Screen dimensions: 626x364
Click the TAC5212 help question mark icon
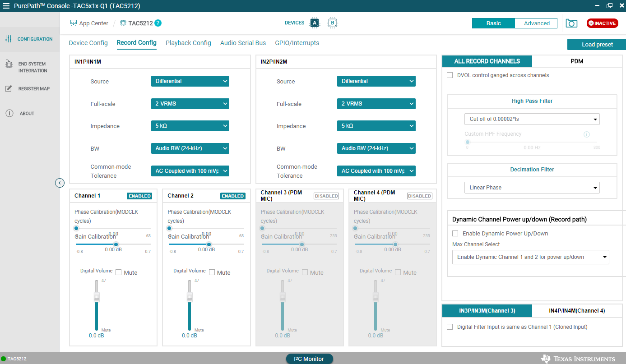[158, 23]
